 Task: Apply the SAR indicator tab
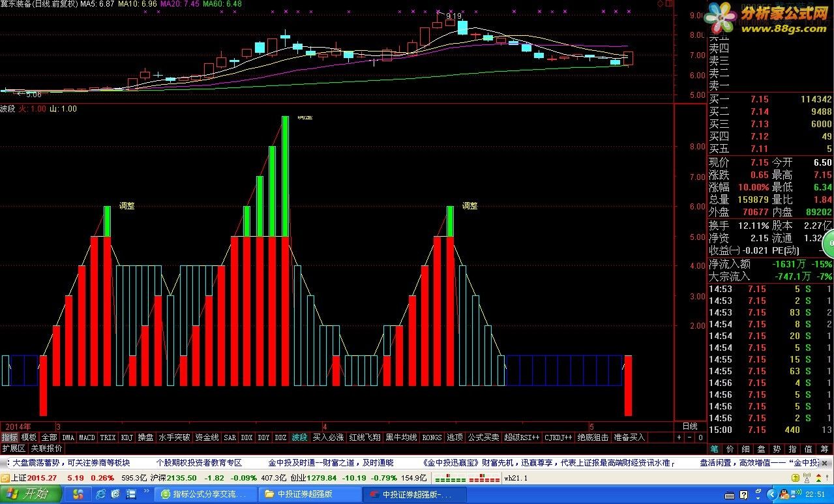click(230, 437)
